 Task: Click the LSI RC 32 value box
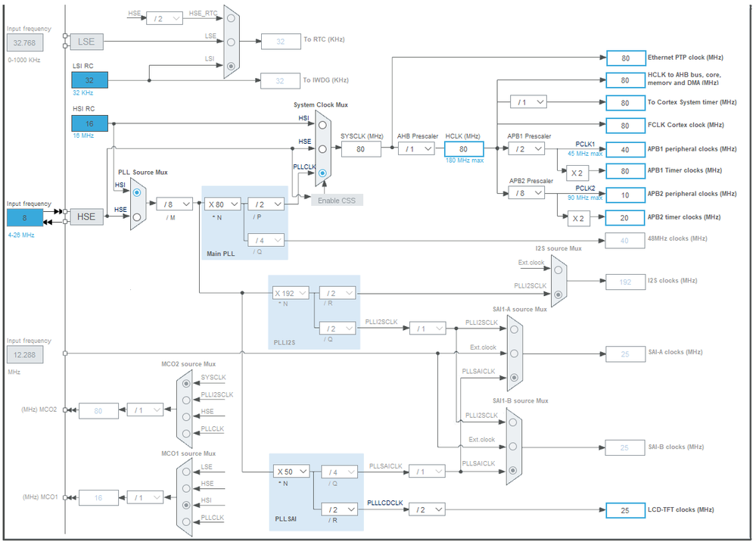pos(90,80)
